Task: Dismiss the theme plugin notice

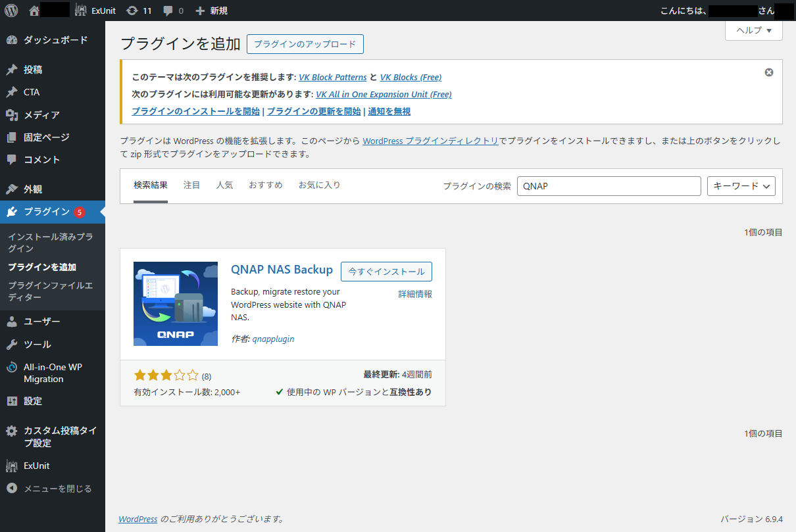Action: [x=769, y=72]
